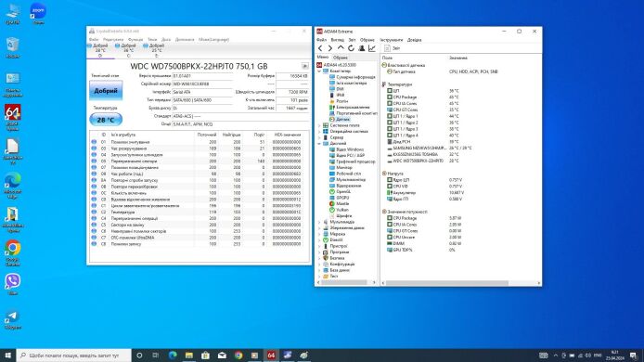Open the Вигляд menu in AIDA64

[x=337, y=40]
